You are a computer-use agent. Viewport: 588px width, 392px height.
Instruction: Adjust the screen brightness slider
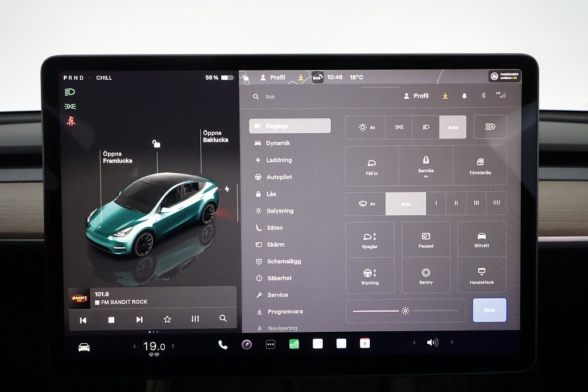[405, 311]
